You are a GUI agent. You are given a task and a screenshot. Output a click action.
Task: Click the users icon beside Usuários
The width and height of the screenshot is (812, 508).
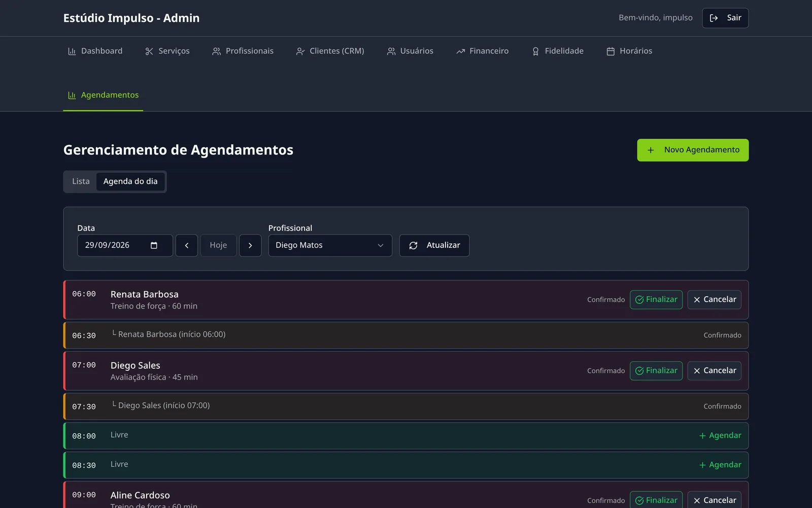point(391,51)
